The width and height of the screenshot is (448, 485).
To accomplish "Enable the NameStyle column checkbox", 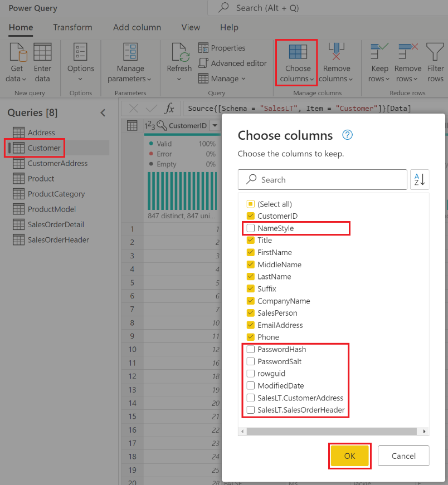I will (x=251, y=228).
